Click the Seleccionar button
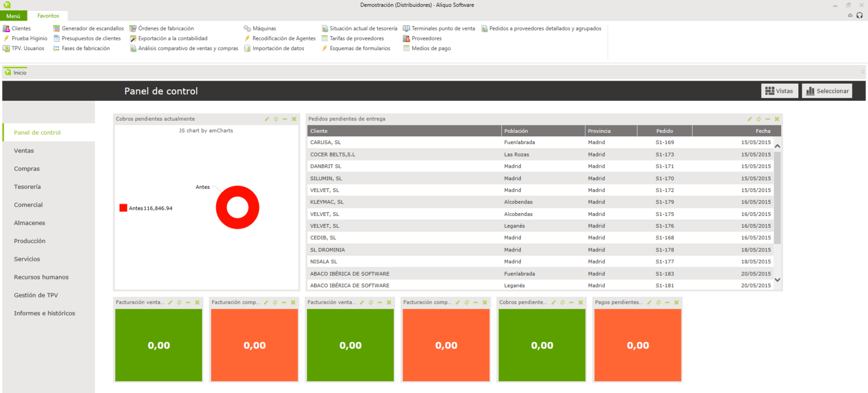The height and width of the screenshot is (393, 868). pyautogui.click(x=827, y=91)
